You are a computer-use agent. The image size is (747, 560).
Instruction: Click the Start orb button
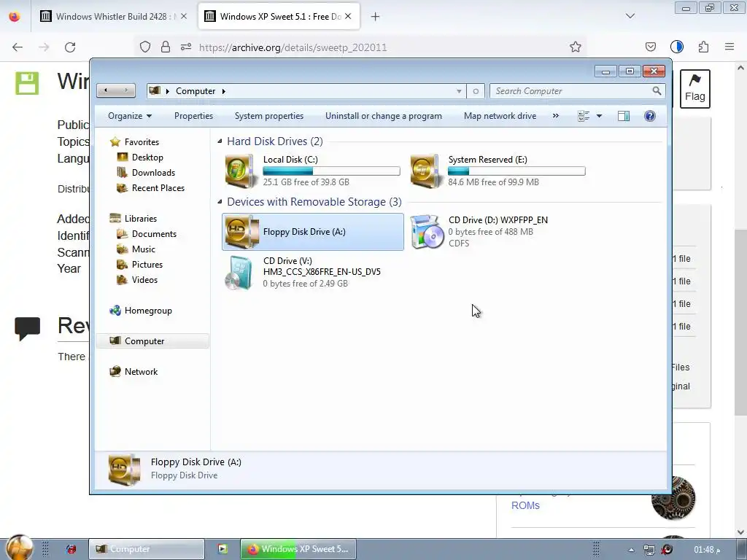point(20,547)
